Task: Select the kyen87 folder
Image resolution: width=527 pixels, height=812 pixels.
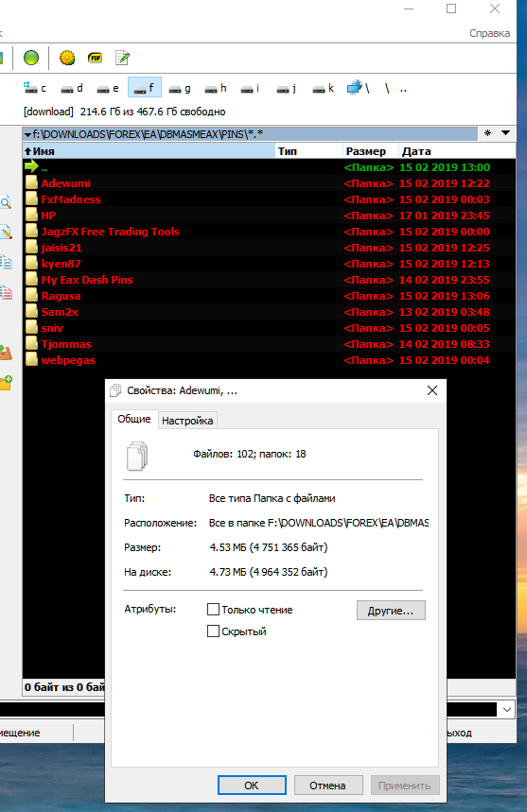Action: click(x=269, y=264)
